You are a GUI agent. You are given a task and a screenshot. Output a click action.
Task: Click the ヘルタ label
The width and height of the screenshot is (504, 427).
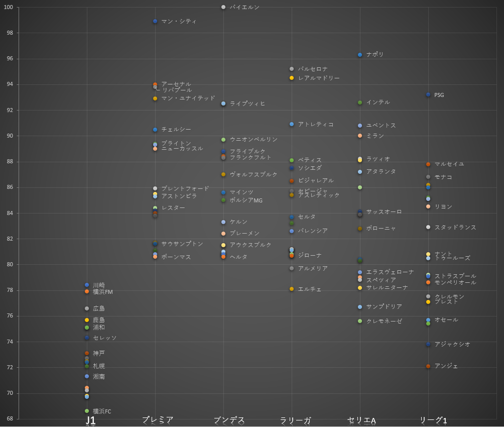tap(238, 257)
